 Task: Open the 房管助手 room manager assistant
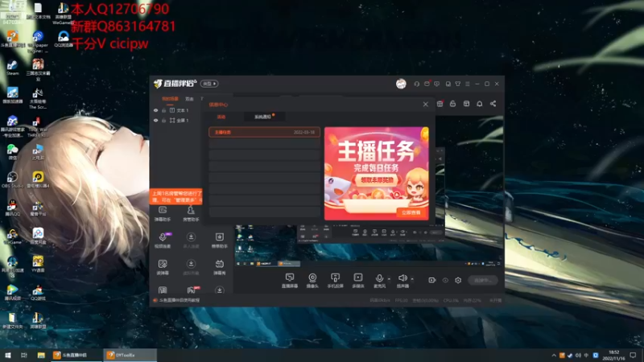click(x=191, y=213)
